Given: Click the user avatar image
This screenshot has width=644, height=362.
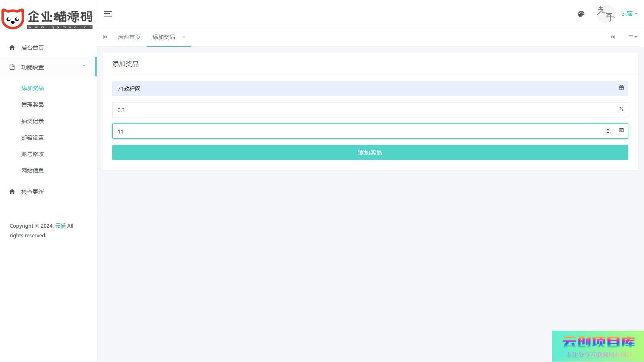Looking at the screenshot, I should pyautogui.click(x=605, y=14).
